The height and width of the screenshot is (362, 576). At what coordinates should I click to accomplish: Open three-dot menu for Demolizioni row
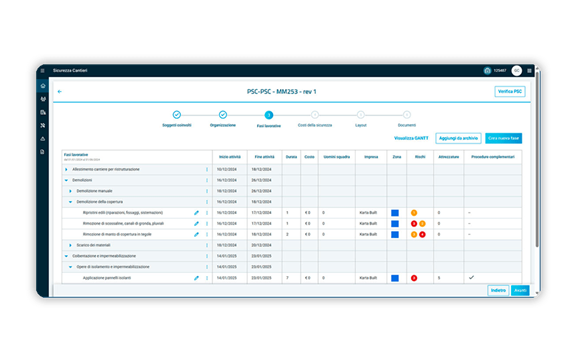(207, 180)
